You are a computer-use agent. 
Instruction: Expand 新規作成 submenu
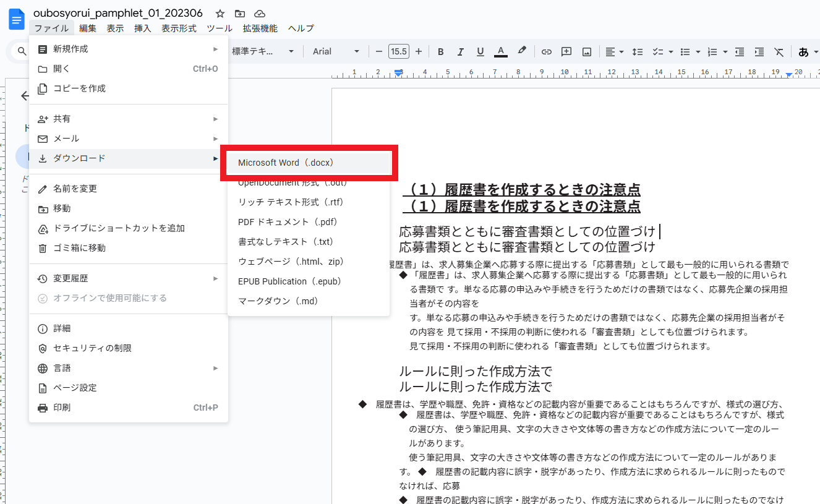point(129,49)
